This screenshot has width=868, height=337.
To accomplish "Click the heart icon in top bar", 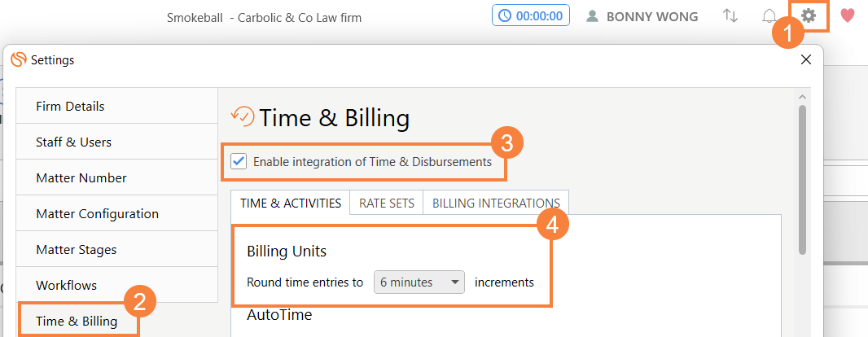I will click(x=848, y=16).
